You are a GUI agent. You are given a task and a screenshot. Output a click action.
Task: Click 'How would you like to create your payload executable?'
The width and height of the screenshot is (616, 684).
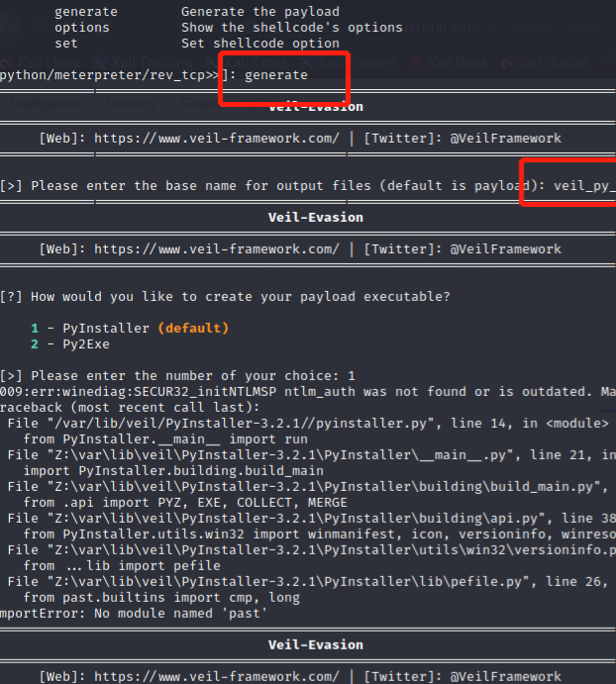click(240, 297)
